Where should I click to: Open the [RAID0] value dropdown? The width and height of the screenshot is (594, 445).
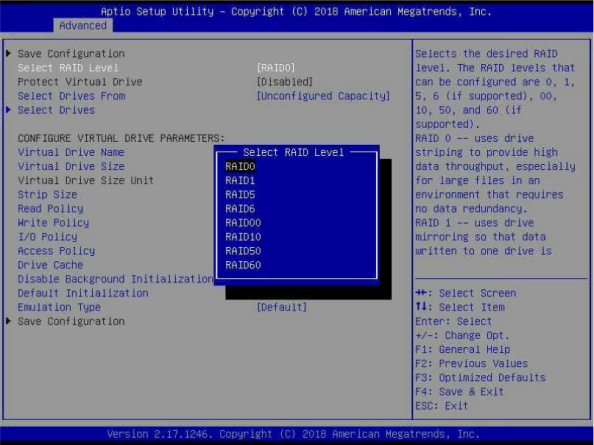[x=276, y=67]
